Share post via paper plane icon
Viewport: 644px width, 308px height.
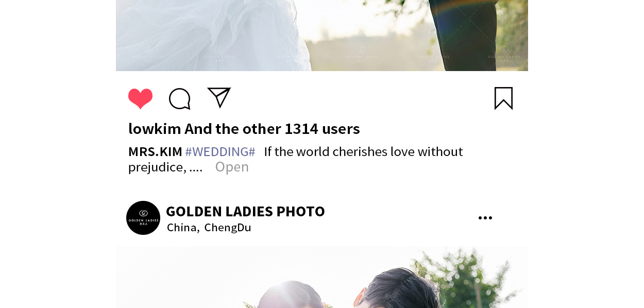[219, 97]
